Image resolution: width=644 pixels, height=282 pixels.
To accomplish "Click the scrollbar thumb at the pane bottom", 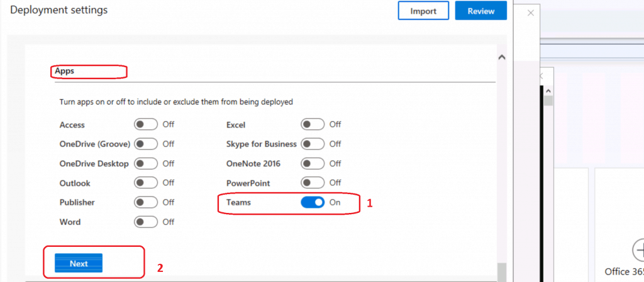I will [502, 272].
